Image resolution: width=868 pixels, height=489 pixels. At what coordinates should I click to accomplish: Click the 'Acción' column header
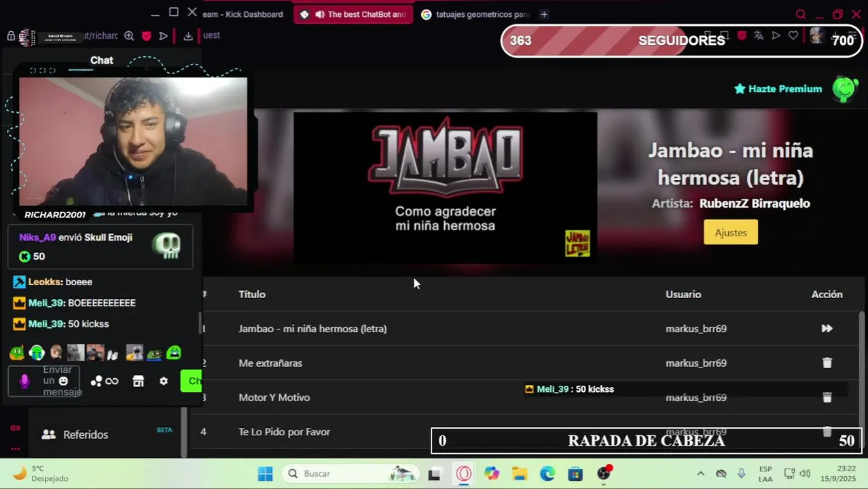pyautogui.click(x=827, y=294)
